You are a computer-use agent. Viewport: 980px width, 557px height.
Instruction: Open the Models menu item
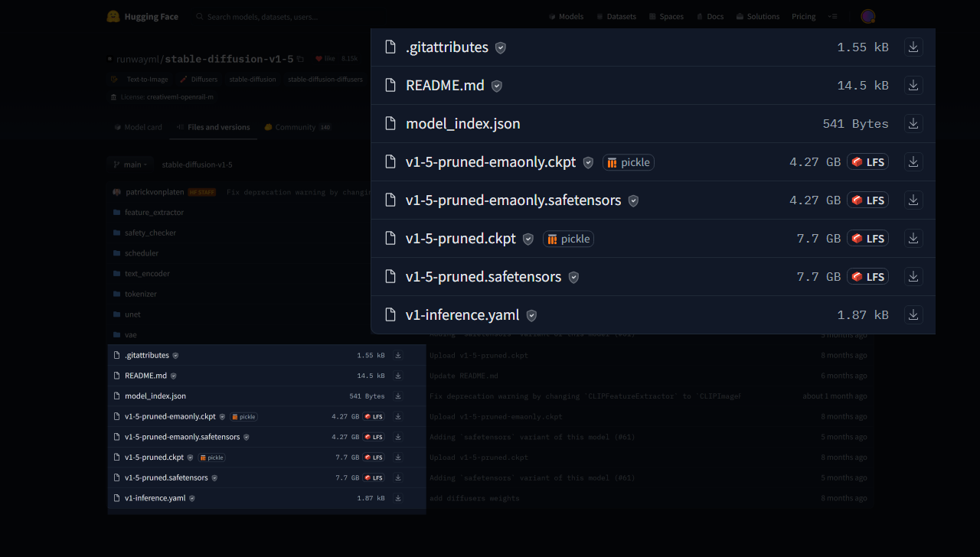coord(566,17)
